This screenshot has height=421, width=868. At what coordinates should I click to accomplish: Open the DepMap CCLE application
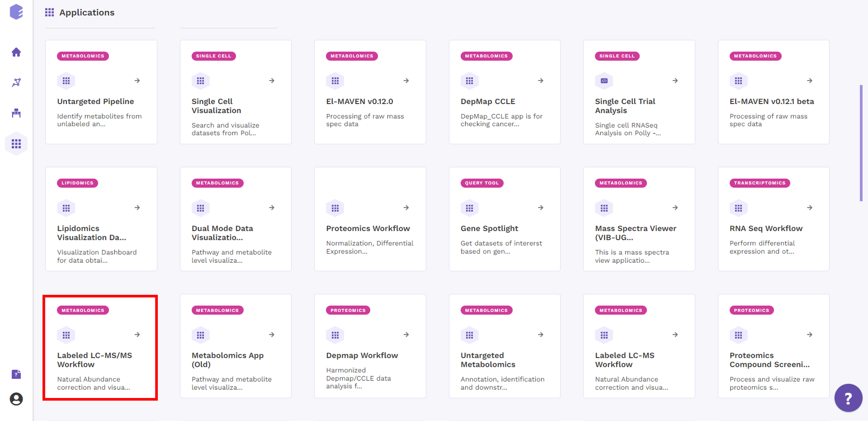505,92
